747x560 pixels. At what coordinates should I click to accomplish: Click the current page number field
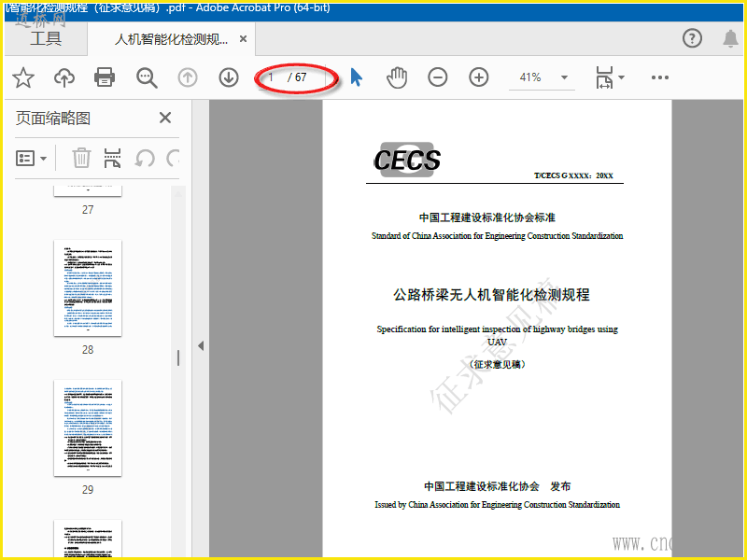point(271,77)
